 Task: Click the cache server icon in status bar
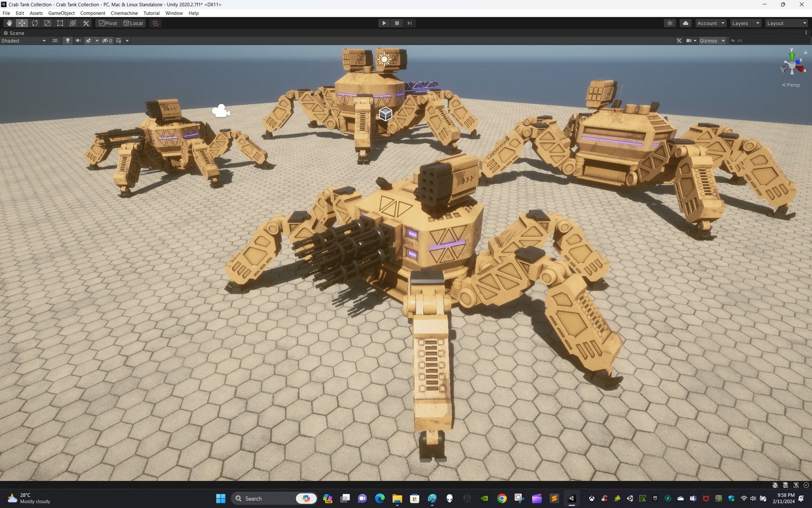[785, 485]
